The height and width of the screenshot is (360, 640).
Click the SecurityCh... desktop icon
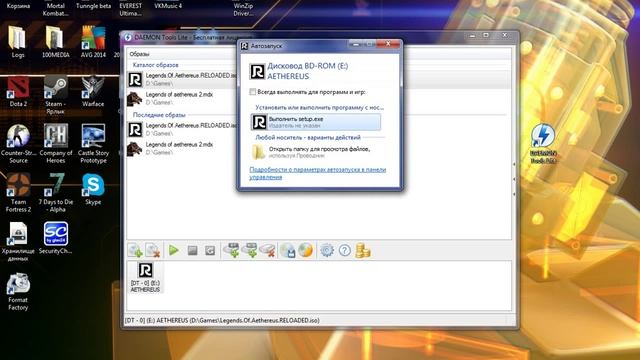click(x=56, y=238)
